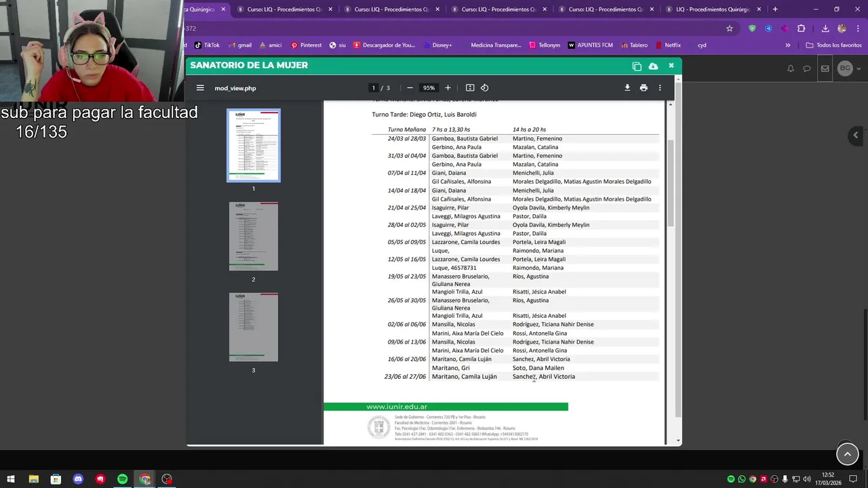Screen dimensions: 868x488
Task: Click the PDF page number field
Action: coord(373,87)
